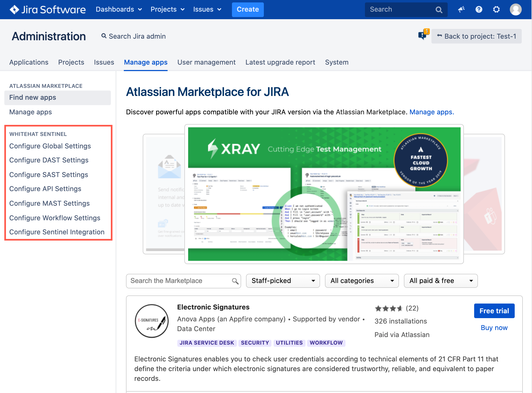532x393 pixels.
Task: Click Back to project: Test-1 button
Action: click(x=476, y=36)
